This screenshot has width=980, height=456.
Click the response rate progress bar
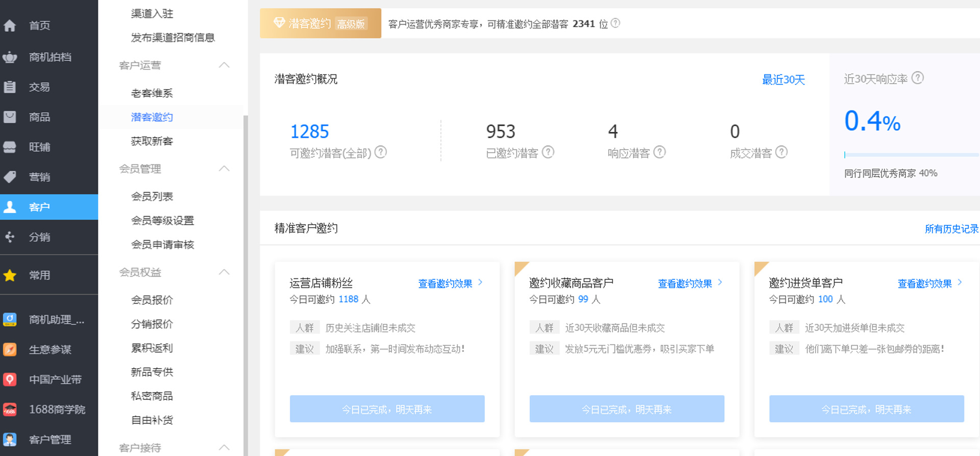click(911, 155)
